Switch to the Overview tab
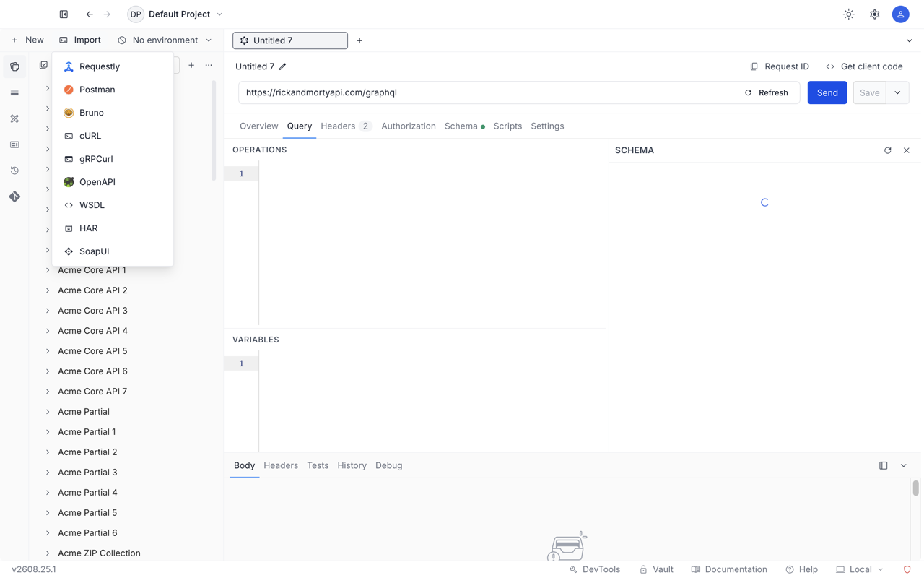 258,126
